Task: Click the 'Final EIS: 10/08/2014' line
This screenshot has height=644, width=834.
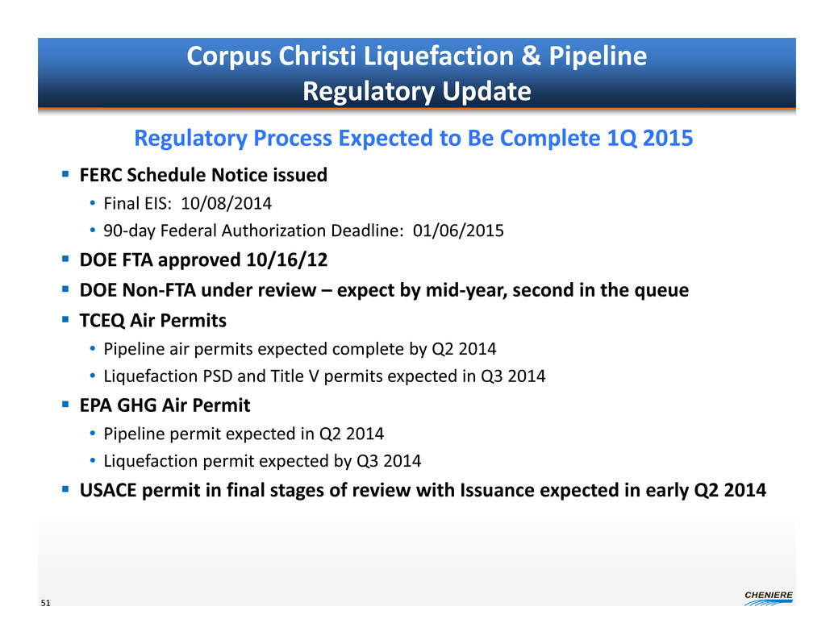Action: pyautogui.click(x=182, y=203)
